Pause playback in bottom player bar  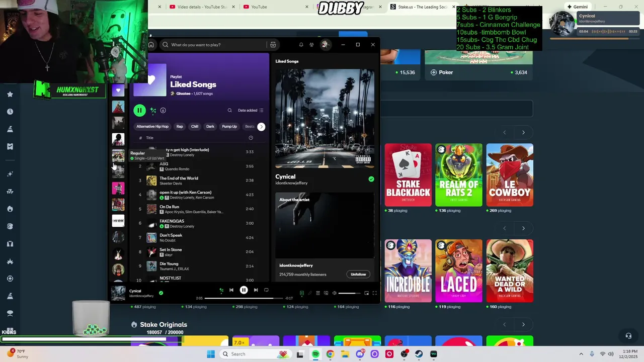[x=244, y=290]
